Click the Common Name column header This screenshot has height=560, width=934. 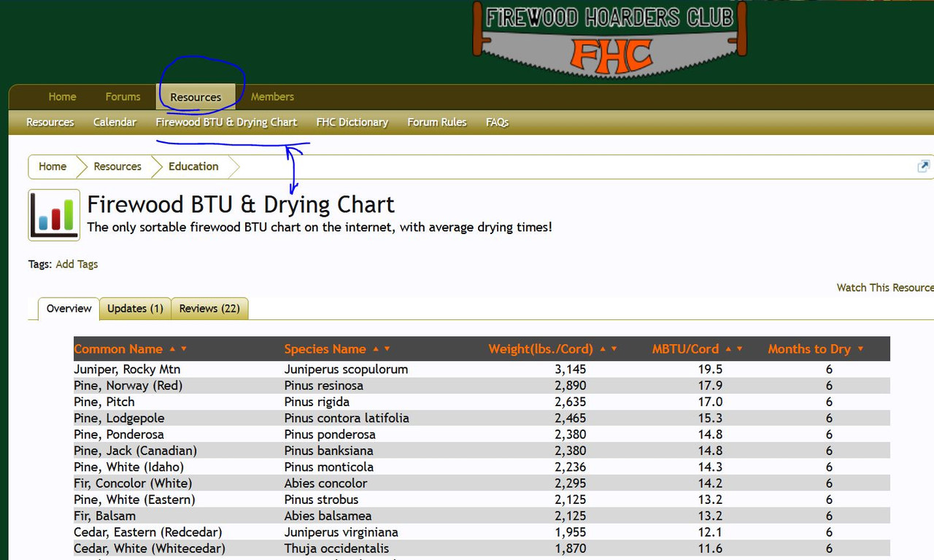click(118, 349)
